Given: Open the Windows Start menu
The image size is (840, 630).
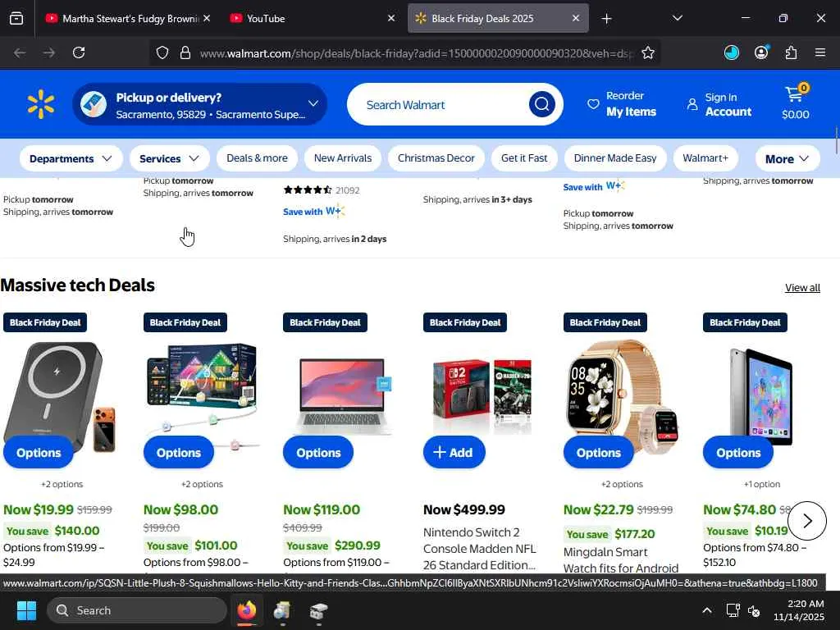Looking at the screenshot, I should tap(26, 610).
